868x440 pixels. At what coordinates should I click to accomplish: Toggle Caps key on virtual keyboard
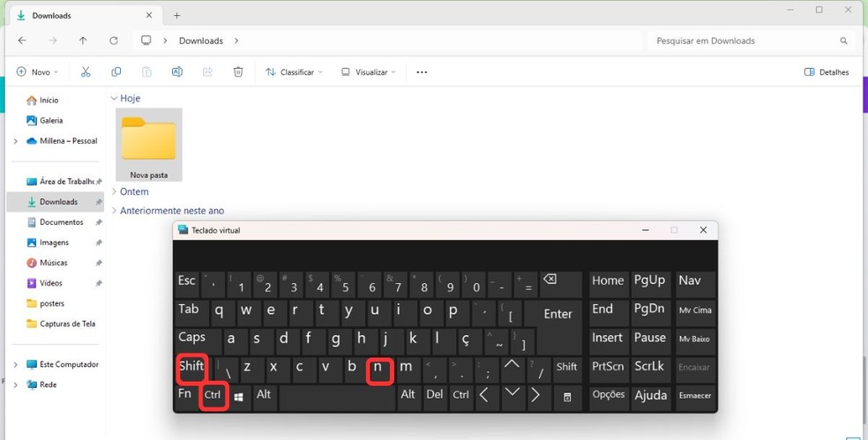click(198, 341)
